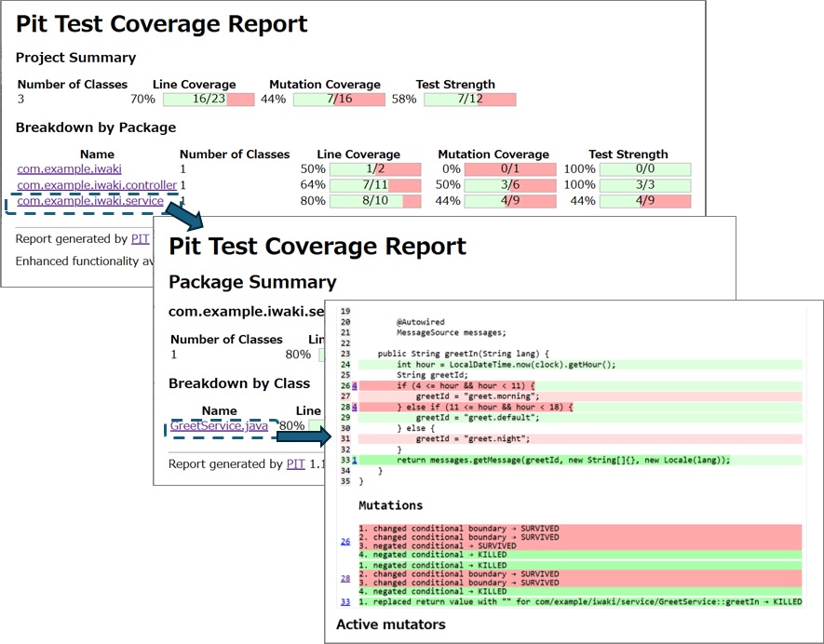Click the project Test Strength bar showing 7/12
The width and height of the screenshot is (824, 644).
pos(469,100)
